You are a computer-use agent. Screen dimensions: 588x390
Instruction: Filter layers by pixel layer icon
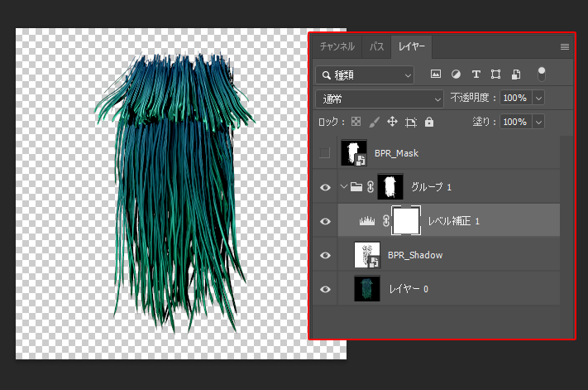pyautogui.click(x=435, y=75)
